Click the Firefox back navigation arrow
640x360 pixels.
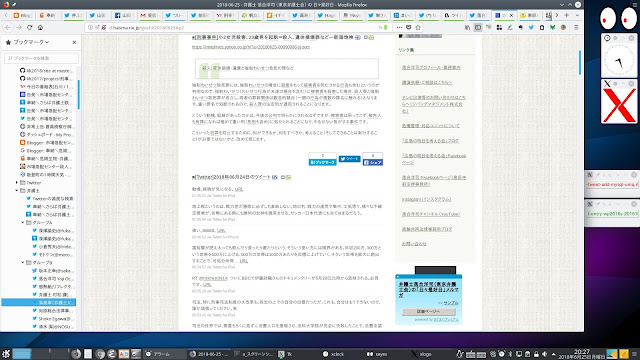pos(9,27)
